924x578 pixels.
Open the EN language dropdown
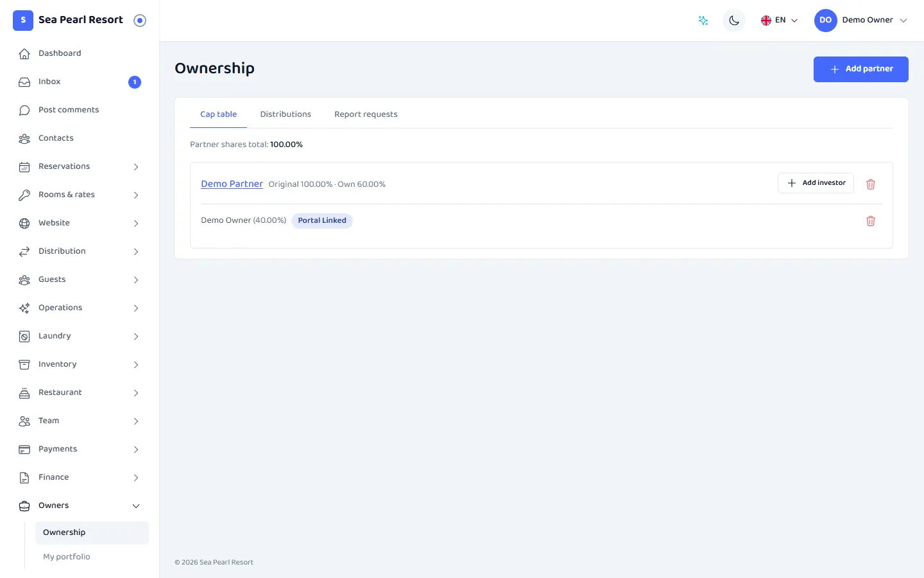click(x=779, y=21)
